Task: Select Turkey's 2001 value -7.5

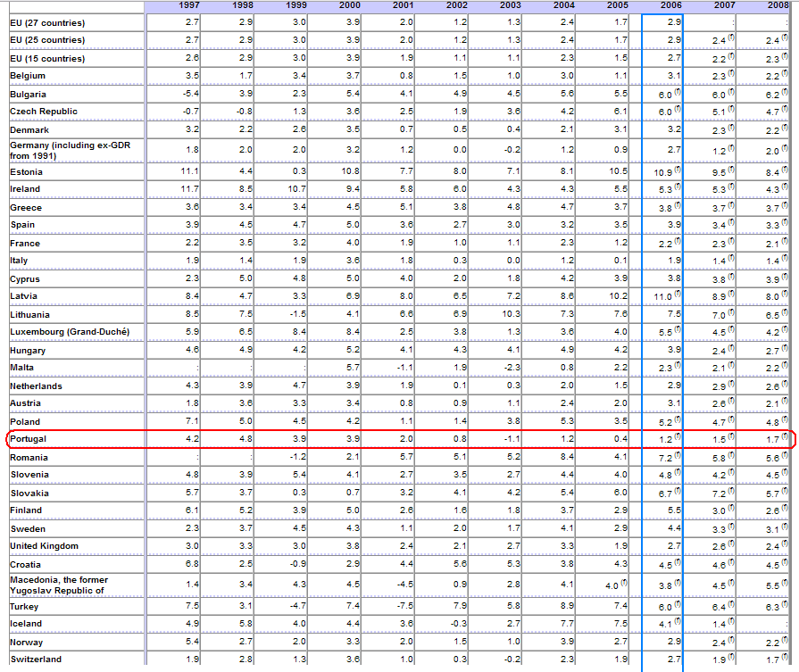Action: 404,606
